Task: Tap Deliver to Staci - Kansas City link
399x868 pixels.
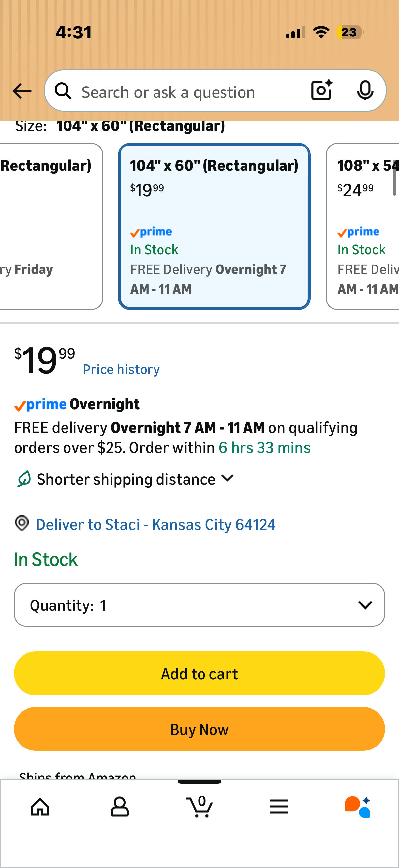Action: pyautogui.click(x=155, y=525)
